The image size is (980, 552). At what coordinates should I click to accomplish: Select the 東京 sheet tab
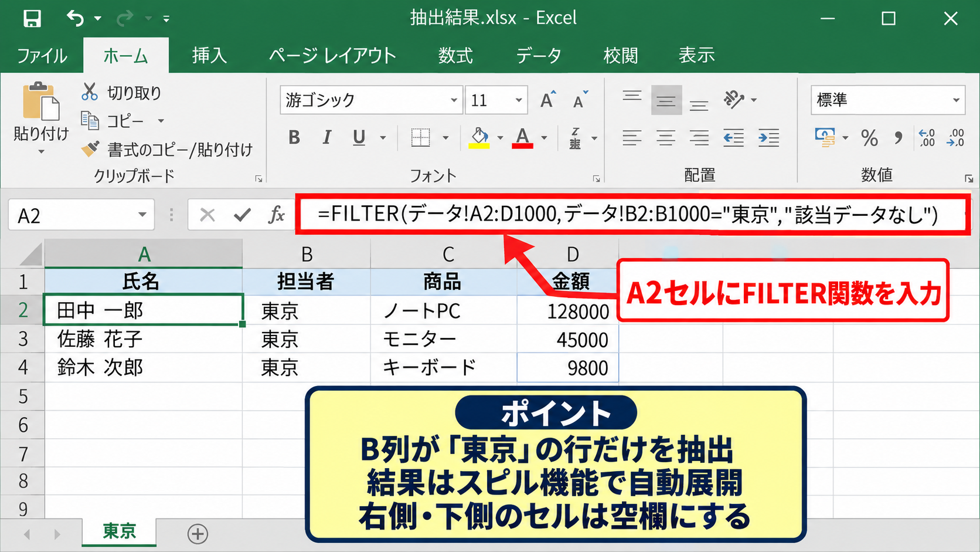point(119,531)
